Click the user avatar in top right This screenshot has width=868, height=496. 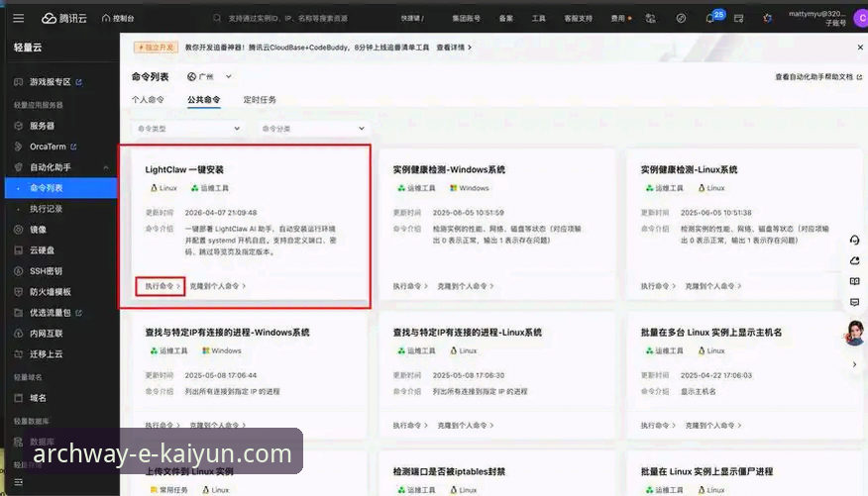(x=861, y=18)
